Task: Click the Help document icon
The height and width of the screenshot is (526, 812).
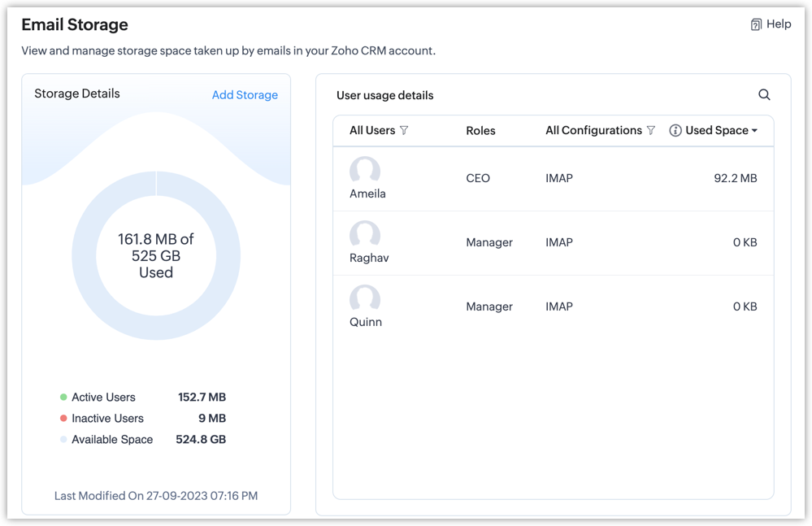Action: coord(756,24)
